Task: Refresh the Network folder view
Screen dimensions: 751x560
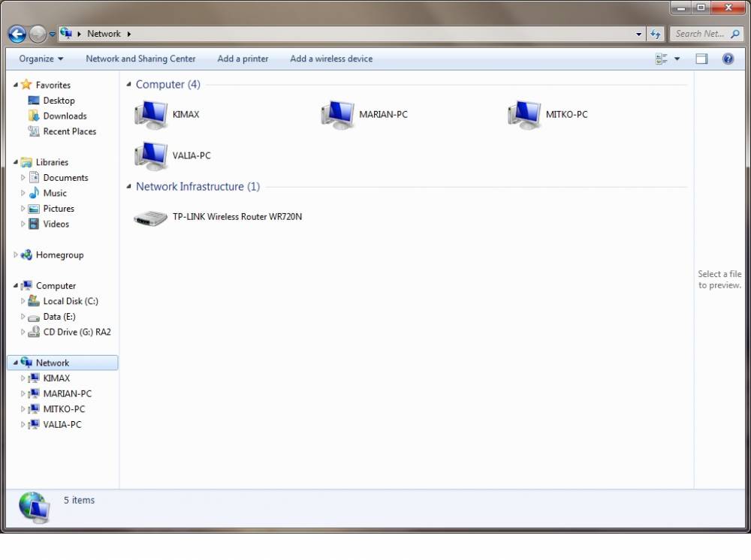Action: tap(655, 34)
